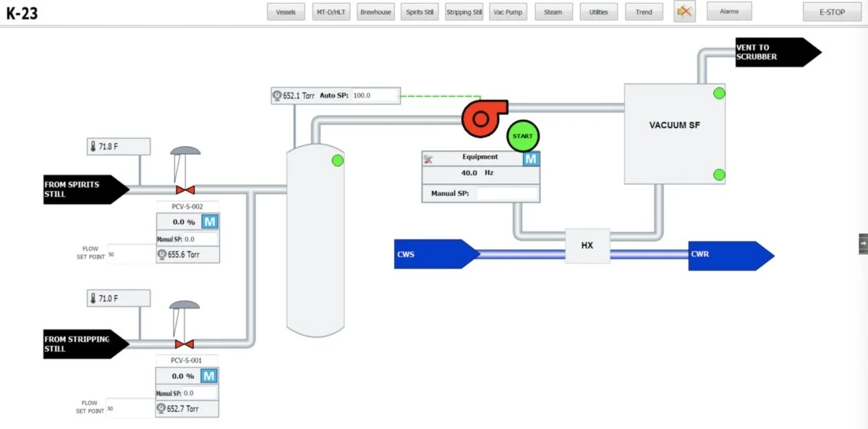This screenshot has height=429, width=868.
Task: Open the Trend screen
Action: (x=644, y=11)
